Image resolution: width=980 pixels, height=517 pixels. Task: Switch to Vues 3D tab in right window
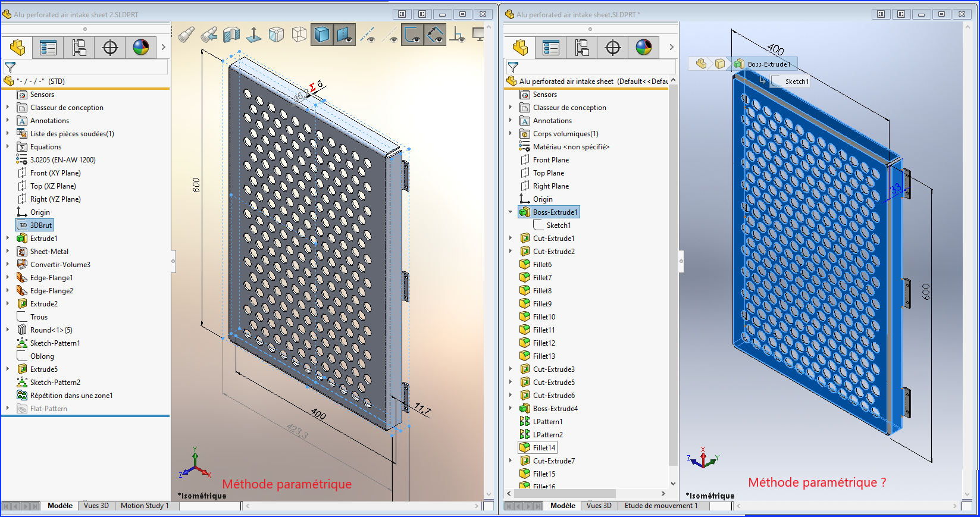click(x=599, y=506)
